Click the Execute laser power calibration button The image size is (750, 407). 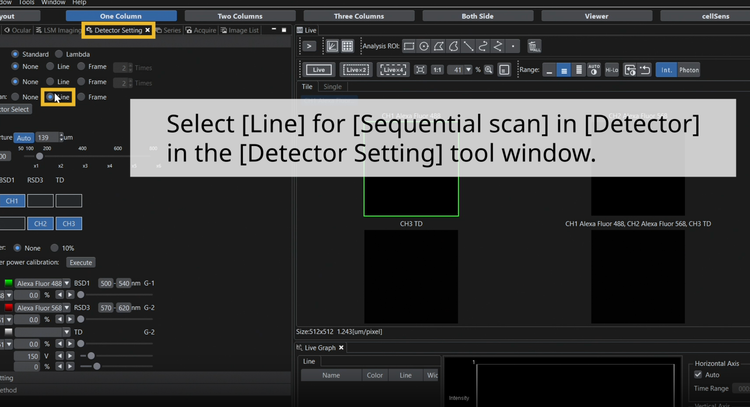[80, 262]
